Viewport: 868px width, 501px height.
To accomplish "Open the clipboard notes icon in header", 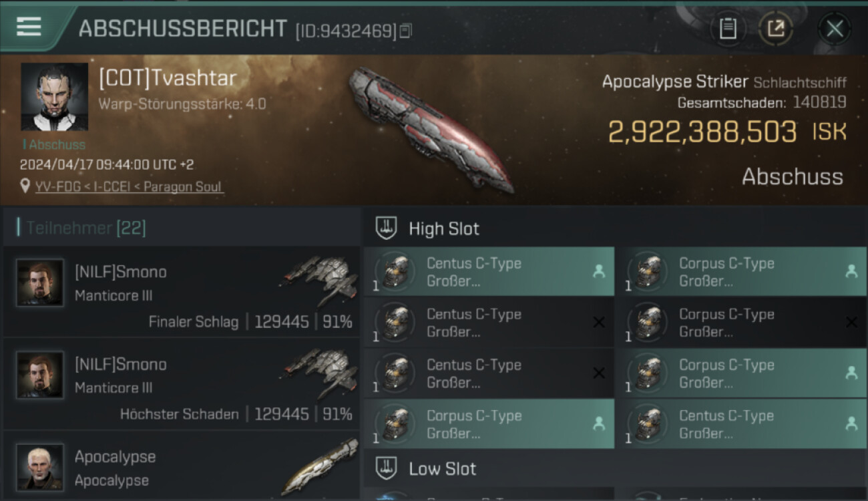I will (728, 29).
